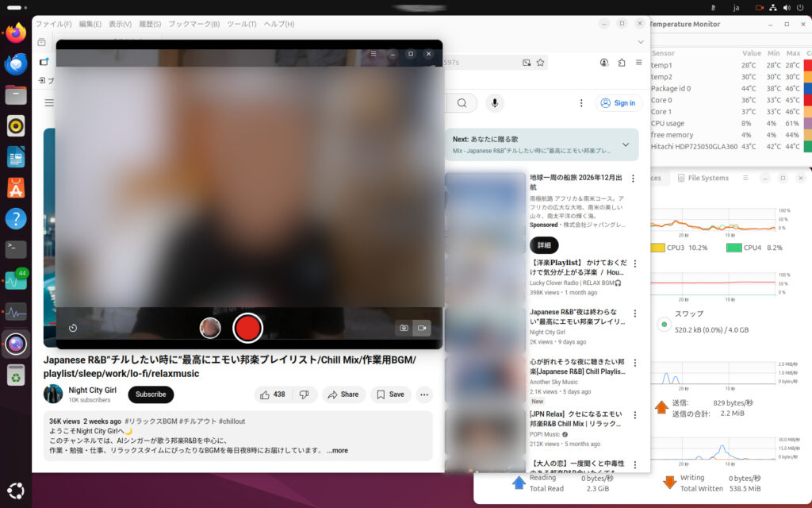This screenshot has height=508, width=812.
Task: Open more actions ellipsis beside Save
Action: pyautogui.click(x=424, y=394)
